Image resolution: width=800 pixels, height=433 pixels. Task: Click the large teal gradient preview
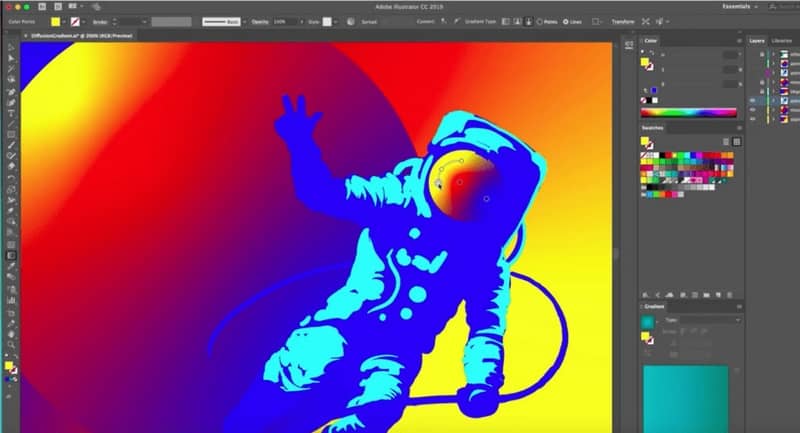coord(685,398)
